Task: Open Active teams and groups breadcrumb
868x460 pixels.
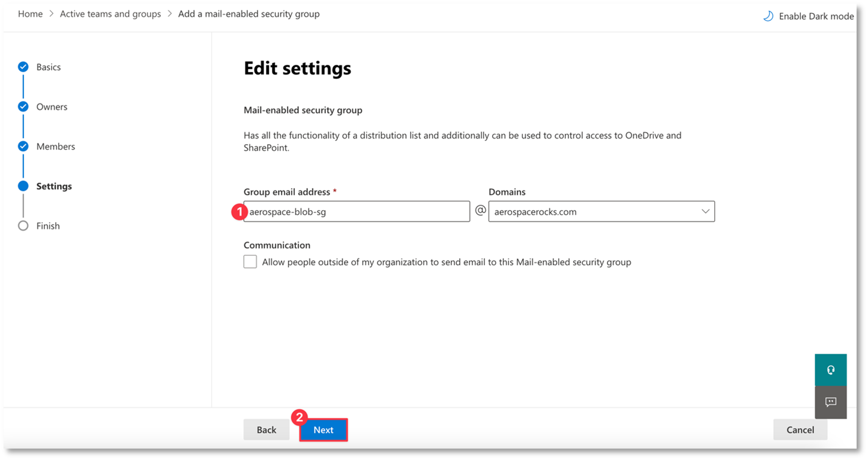Action: pos(110,14)
